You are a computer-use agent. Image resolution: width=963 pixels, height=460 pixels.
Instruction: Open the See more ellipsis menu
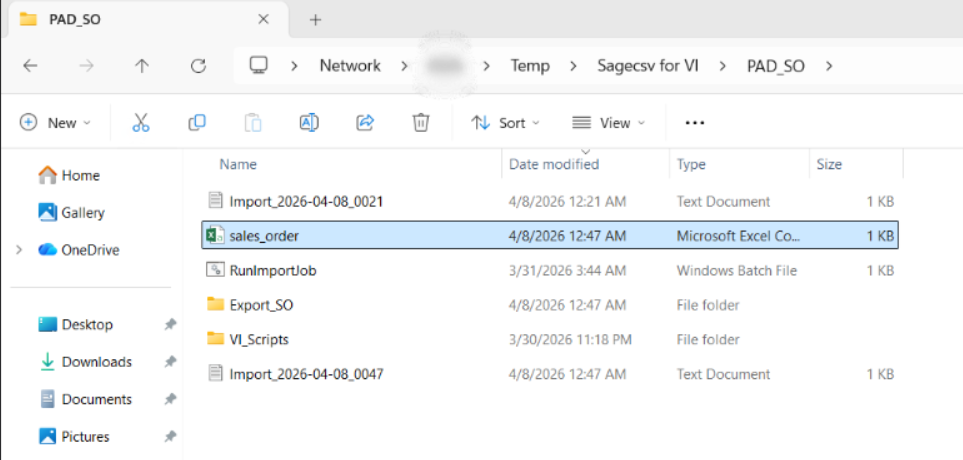point(695,123)
